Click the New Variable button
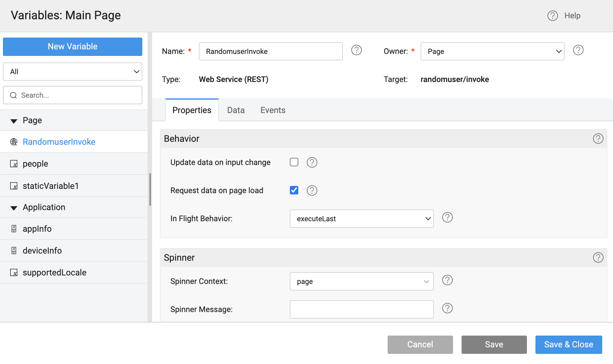The image size is (613, 364). click(x=73, y=47)
